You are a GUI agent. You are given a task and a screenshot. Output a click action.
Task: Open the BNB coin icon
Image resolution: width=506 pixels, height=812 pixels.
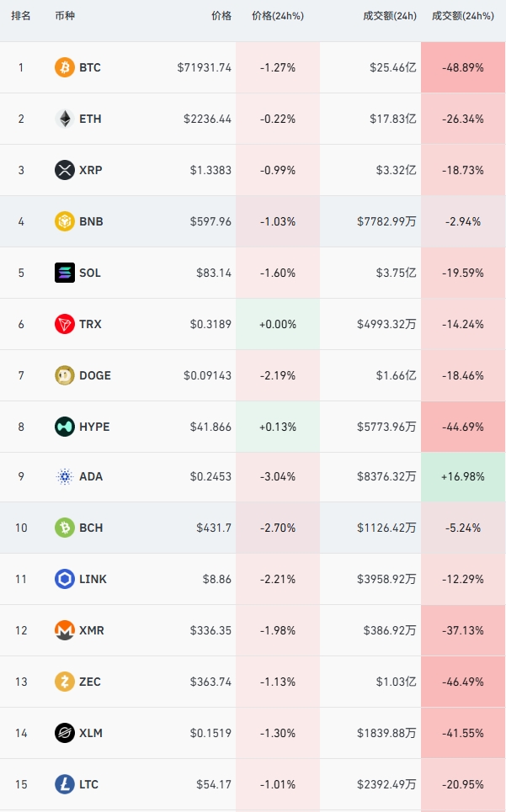coord(65,221)
